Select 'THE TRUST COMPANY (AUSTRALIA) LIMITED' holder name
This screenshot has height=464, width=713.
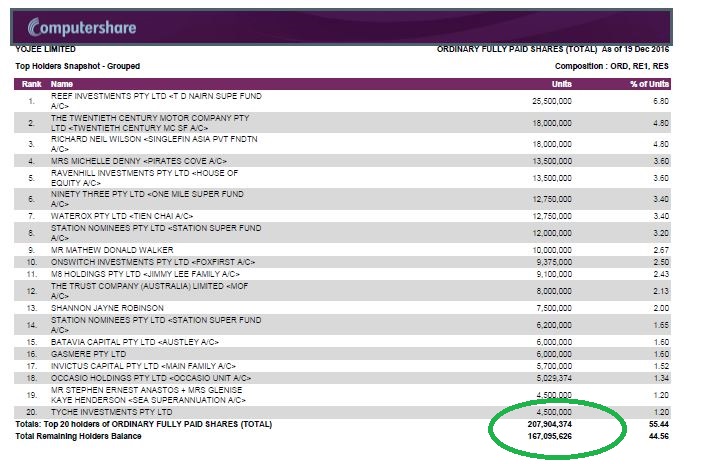150,291
